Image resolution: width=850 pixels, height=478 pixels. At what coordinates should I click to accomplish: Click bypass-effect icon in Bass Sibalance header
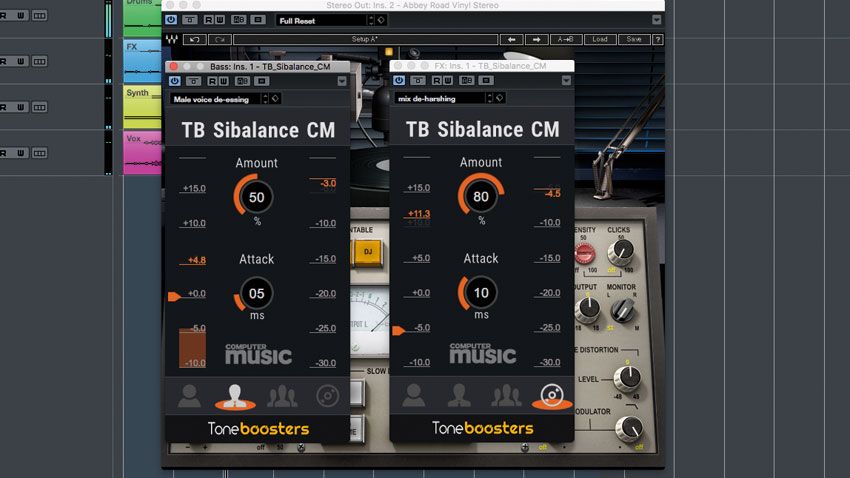194,81
